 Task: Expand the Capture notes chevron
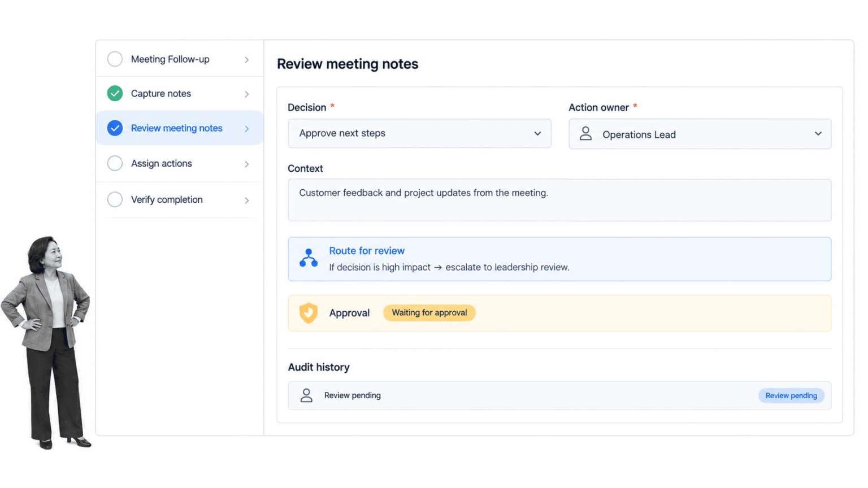point(247,94)
